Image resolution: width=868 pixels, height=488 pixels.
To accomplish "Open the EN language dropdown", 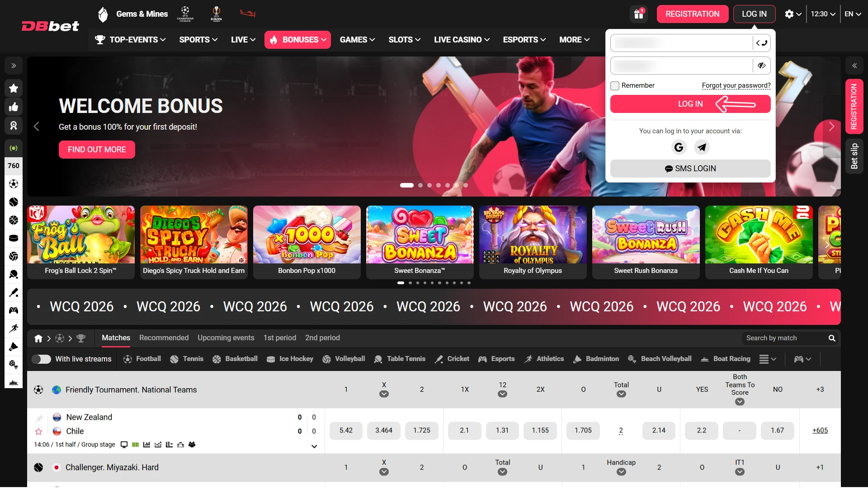I will point(853,14).
